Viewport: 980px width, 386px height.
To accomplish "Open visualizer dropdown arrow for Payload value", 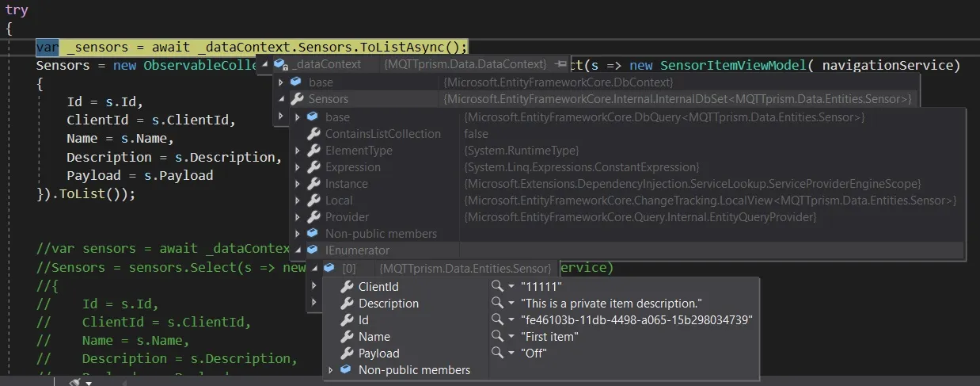I will 511,353.
